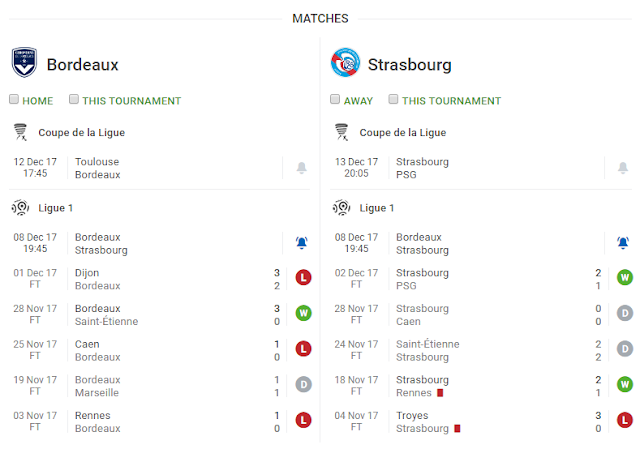Click Ligue 1 logo in Strasbourg column
The image size is (640, 449).
pyautogui.click(x=342, y=208)
